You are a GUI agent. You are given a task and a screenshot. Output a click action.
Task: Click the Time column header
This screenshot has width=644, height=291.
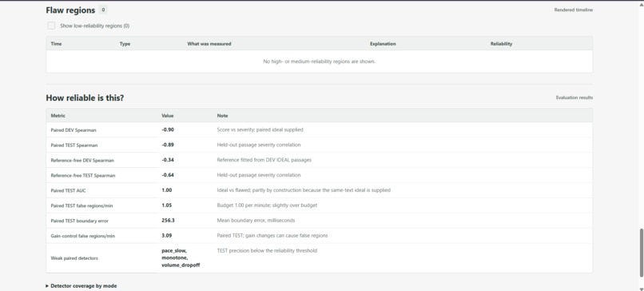[x=56, y=43]
